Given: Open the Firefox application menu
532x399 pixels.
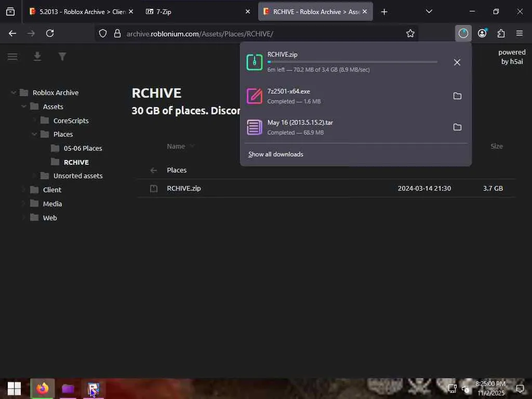Looking at the screenshot, I should 520,33.
